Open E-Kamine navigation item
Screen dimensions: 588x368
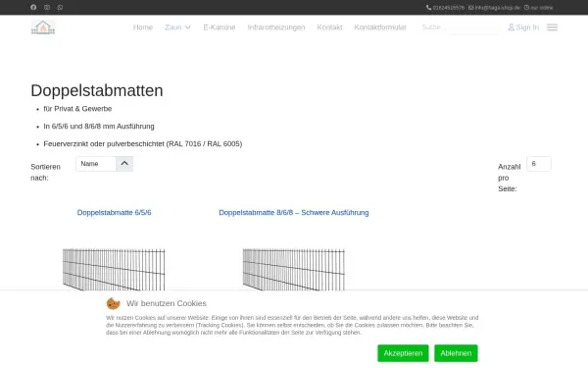coord(220,27)
